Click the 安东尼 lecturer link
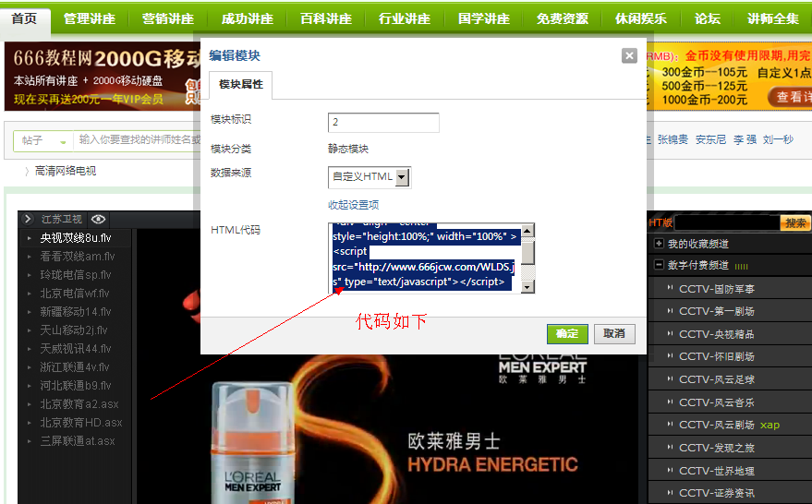The width and height of the screenshot is (812, 504). [710, 139]
